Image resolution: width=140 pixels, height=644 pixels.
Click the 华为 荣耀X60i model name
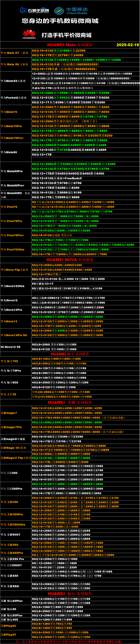coord(10,586)
